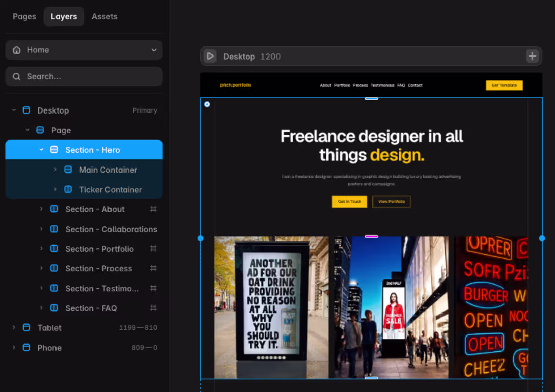This screenshot has height=392, width=555.
Task: Click the Portfolio nav link on canvas
Action: [x=342, y=85]
